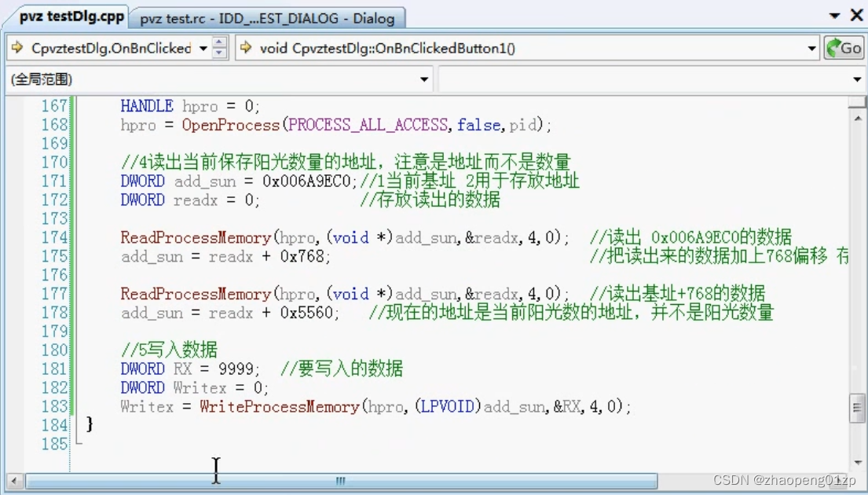This screenshot has width=868, height=495.
Task: Close the current document tab
Action: [857, 15]
